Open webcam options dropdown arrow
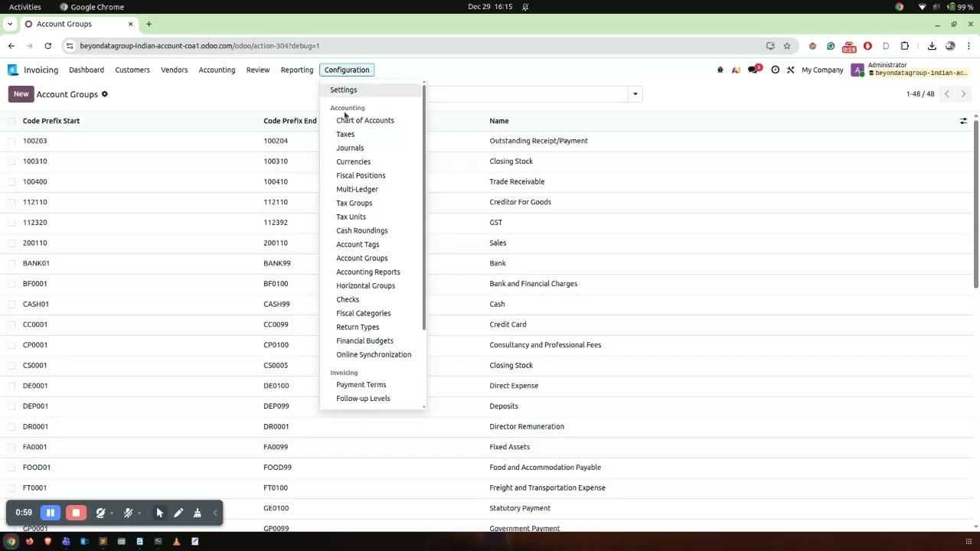The image size is (980, 551). (112, 514)
